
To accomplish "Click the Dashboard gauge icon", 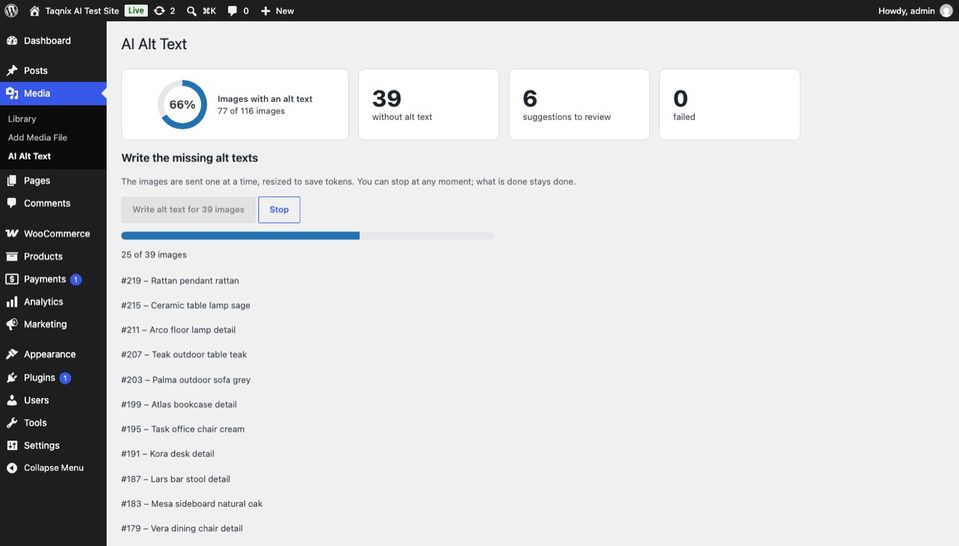I will click(12, 40).
